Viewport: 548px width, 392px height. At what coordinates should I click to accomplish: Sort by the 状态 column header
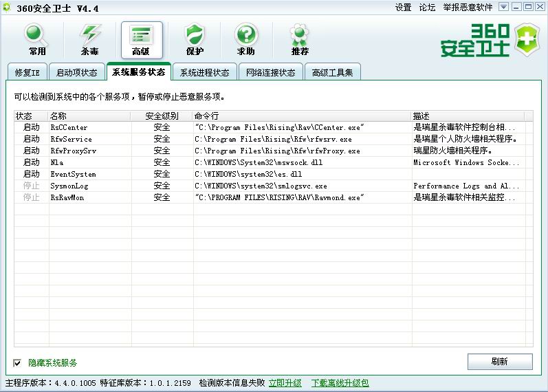[x=31, y=116]
